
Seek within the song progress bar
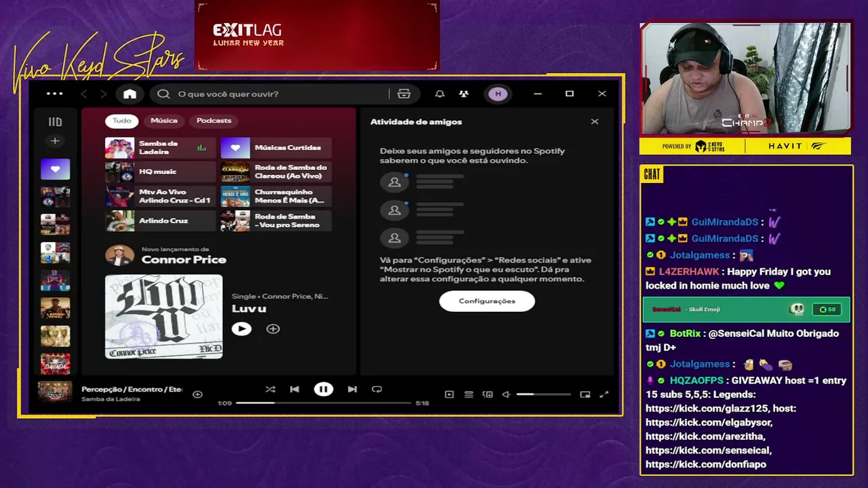pos(323,403)
